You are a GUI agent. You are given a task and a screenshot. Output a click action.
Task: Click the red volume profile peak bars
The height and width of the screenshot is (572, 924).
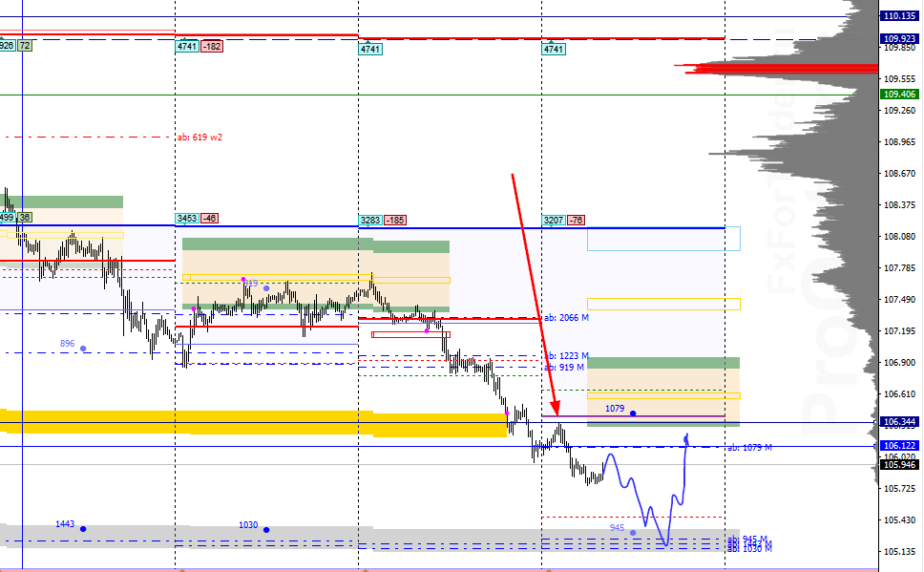(x=777, y=69)
